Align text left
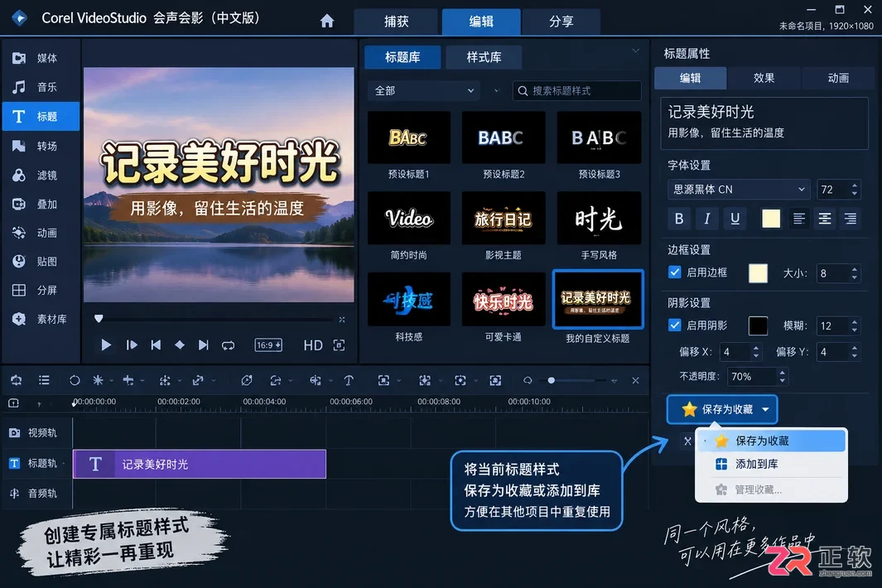 tap(798, 219)
